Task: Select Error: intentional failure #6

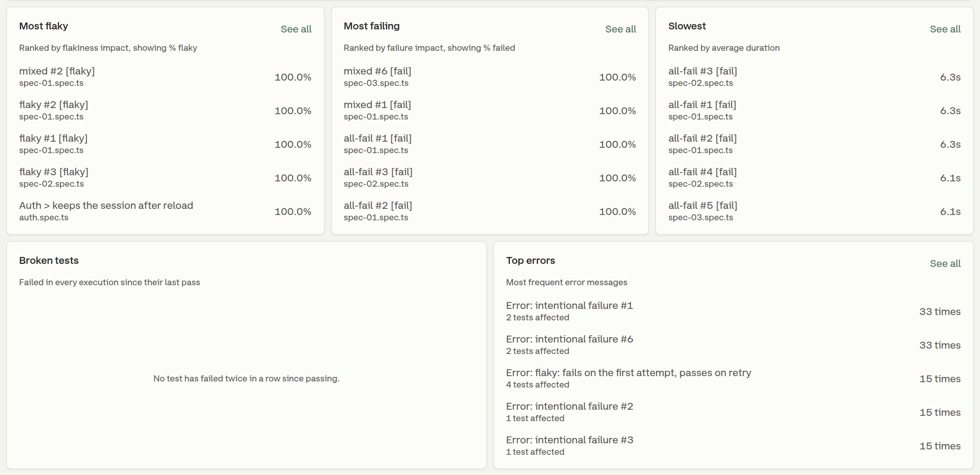Action: click(733, 345)
